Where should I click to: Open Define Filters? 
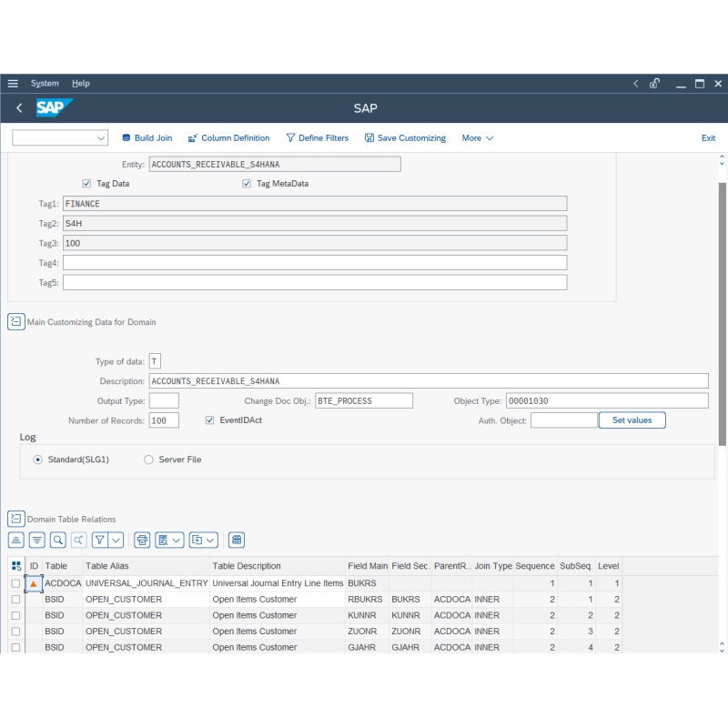pos(317,138)
